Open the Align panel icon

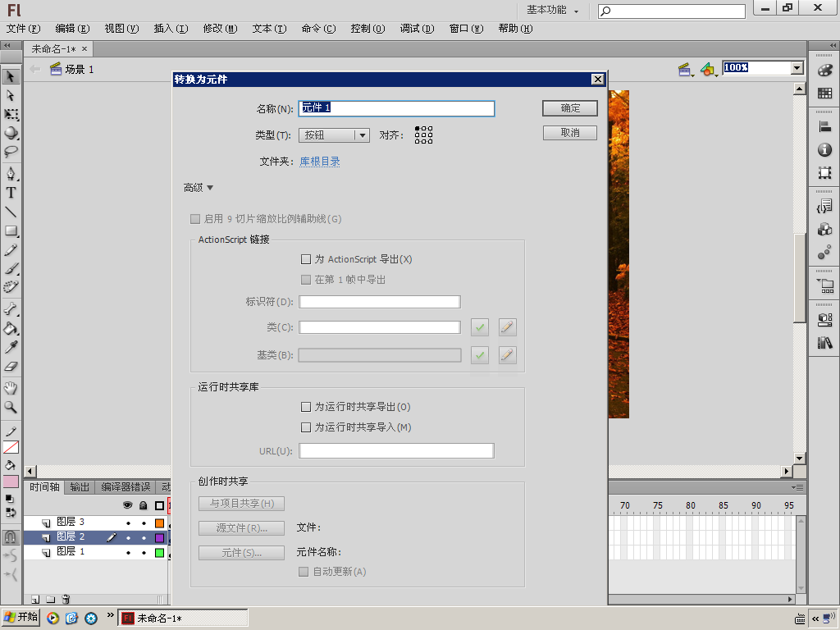pyautogui.click(x=825, y=126)
